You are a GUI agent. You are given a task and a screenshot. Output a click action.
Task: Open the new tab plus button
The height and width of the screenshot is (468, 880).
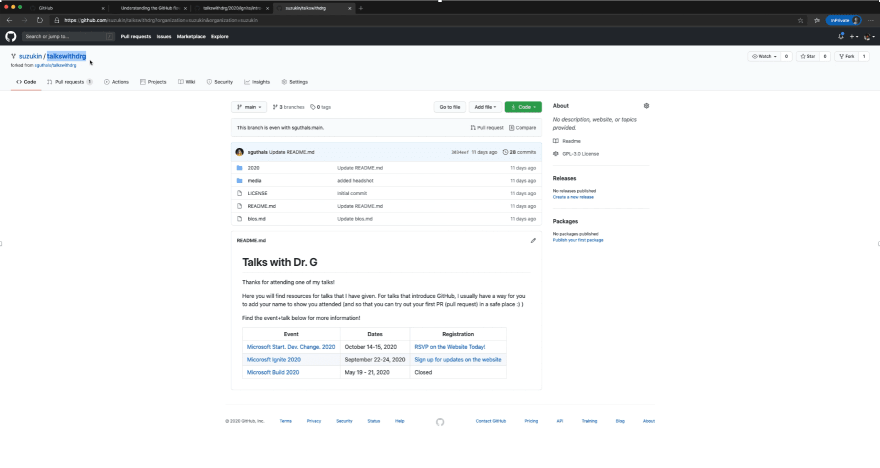click(361, 8)
